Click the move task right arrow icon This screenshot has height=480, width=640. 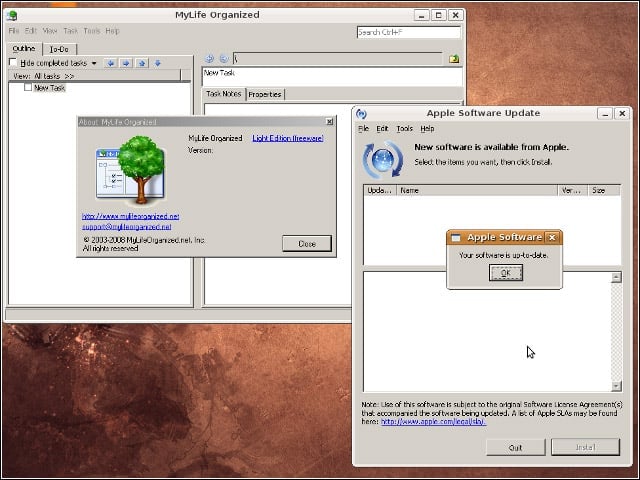pos(126,63)
